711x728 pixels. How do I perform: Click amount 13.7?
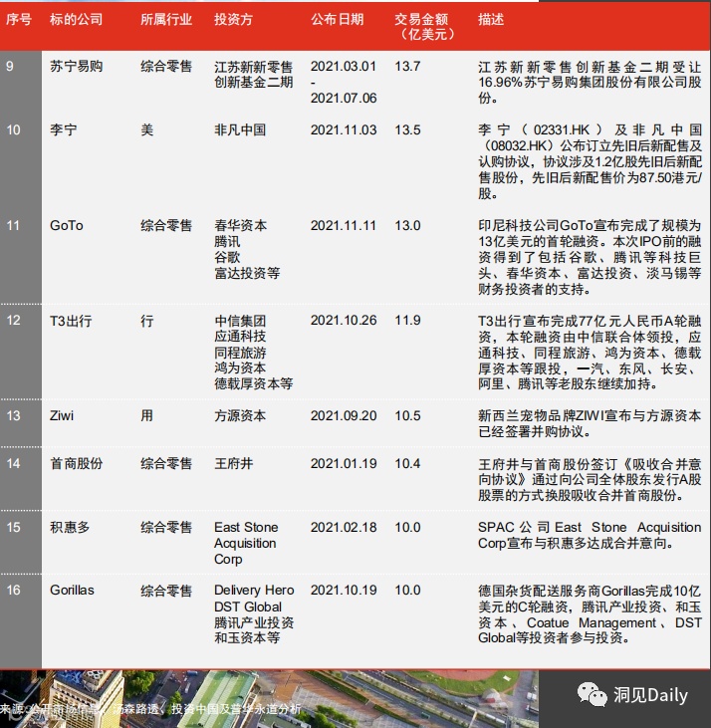(x=407, y=67)
